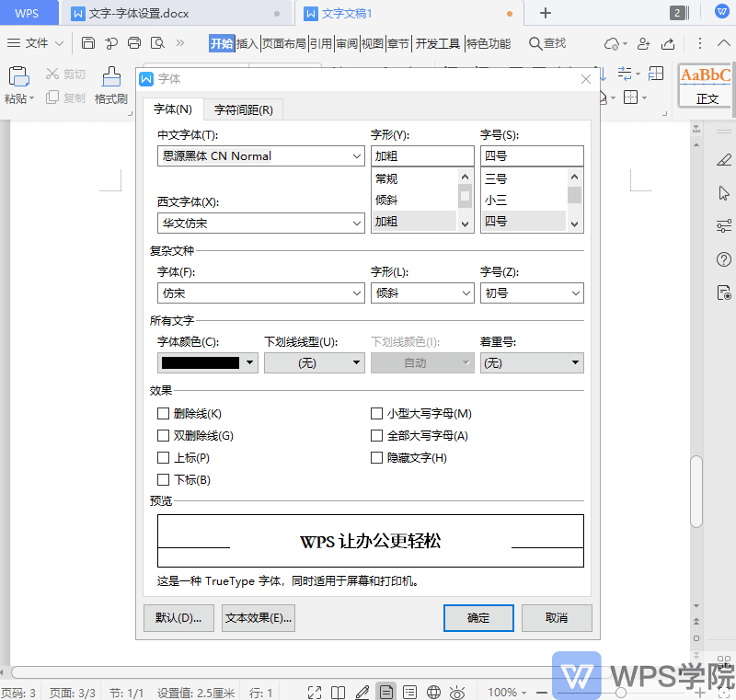Check the 隐藏文字(H) option
Image resolution: width=736 pixels, height=700 pixels.
[376, 457]
